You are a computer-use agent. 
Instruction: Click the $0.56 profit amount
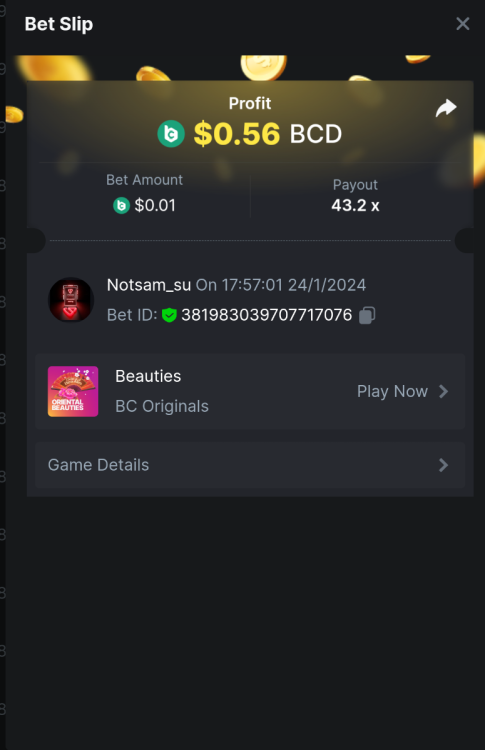point(237,133)
